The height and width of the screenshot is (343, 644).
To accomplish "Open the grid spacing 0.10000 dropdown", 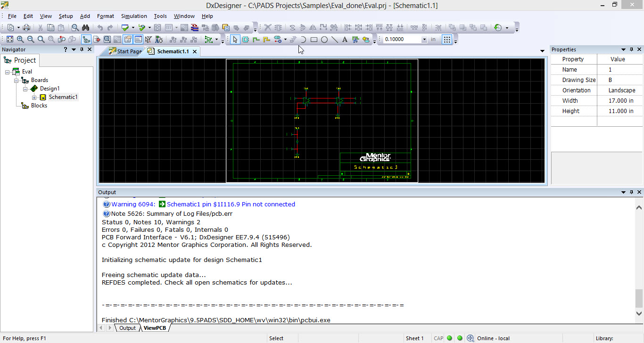I will pos(424,40).
